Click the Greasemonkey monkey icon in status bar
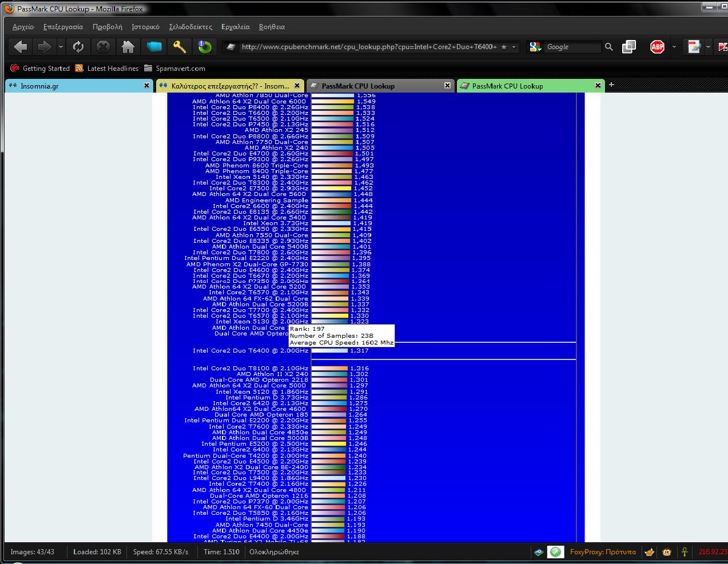The image size is (728, 564). [667, 552]
